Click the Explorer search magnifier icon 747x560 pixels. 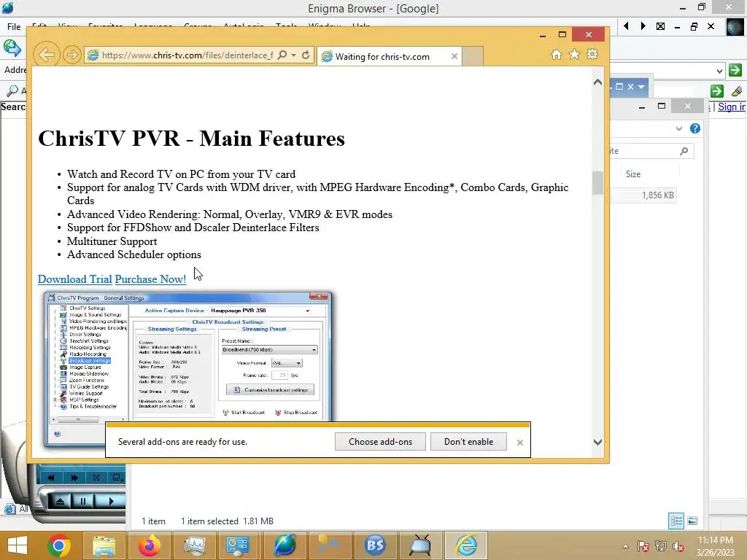684,151
